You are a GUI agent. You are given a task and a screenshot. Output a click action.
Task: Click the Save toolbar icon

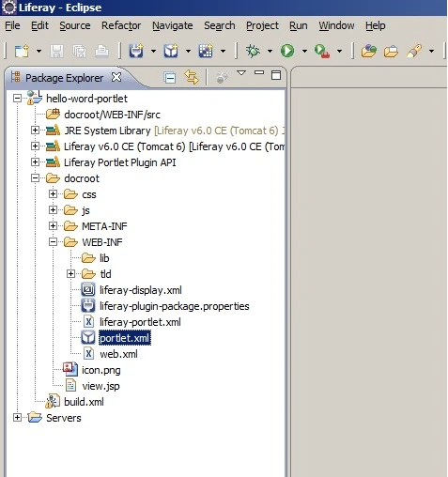[56, 51]
